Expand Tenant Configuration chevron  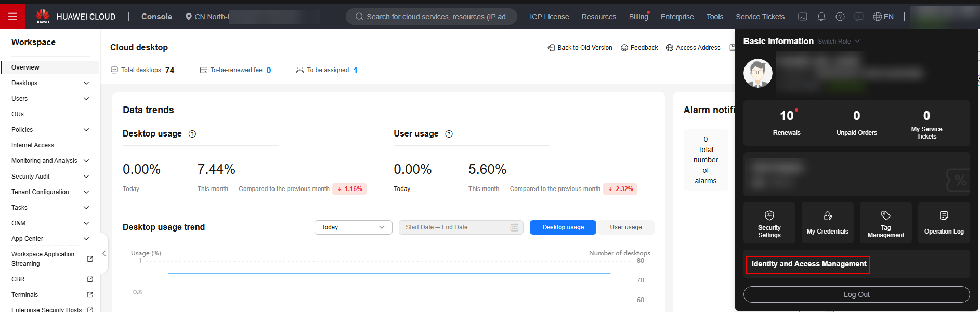[x=86, y=192]
